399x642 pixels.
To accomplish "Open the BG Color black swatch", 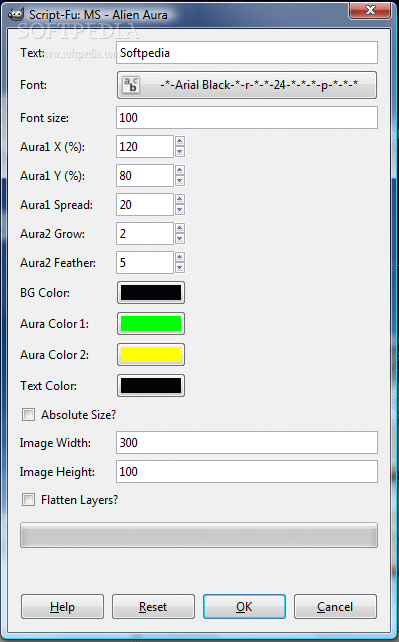I will click(x=151, y=293).
